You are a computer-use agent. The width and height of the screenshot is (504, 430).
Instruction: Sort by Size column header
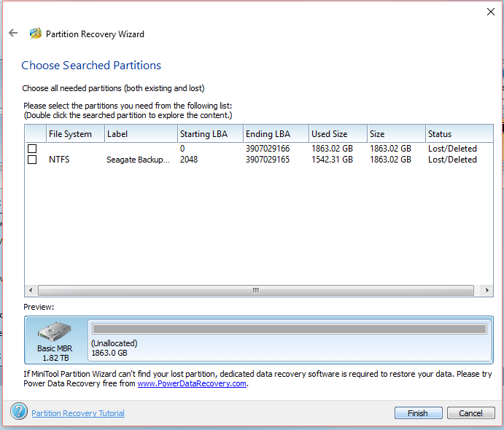397,133
